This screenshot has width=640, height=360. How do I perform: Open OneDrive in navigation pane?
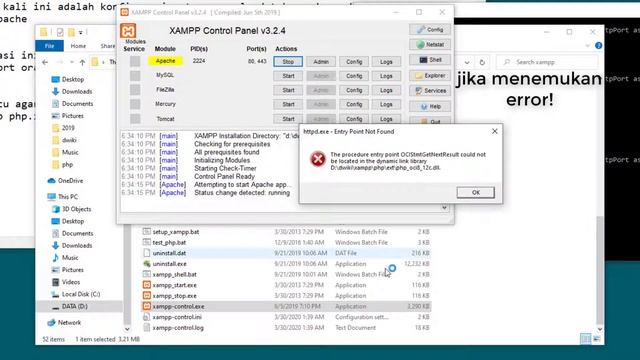point(65,180)
